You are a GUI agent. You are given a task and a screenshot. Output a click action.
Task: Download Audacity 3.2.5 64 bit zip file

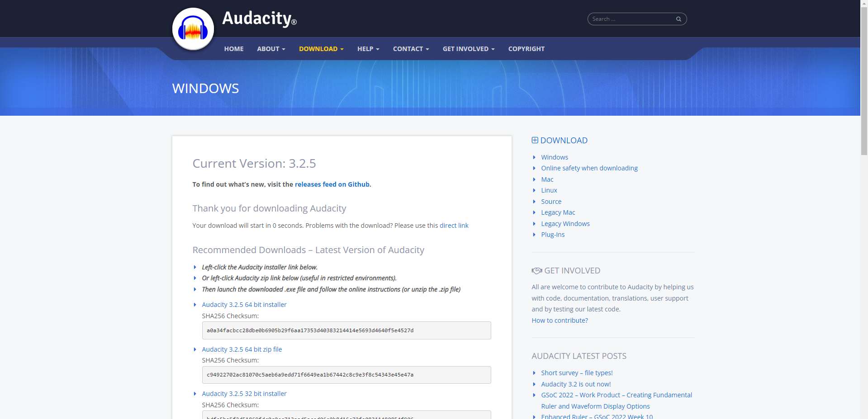[242, 349]
